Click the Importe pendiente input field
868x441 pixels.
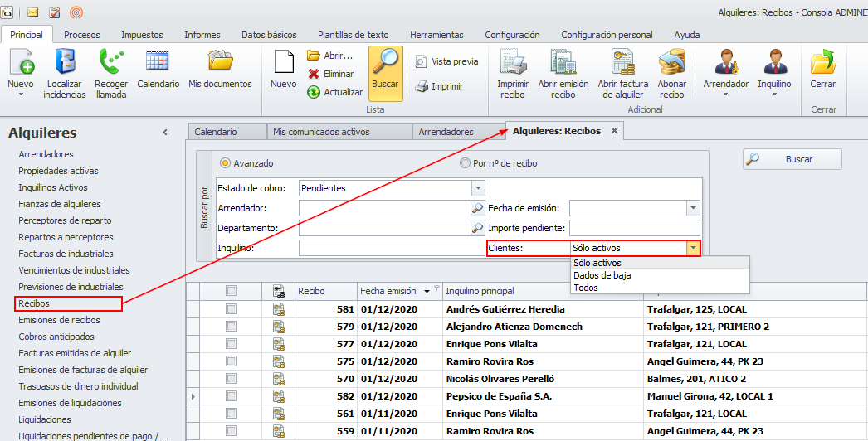tap(635, 228)
